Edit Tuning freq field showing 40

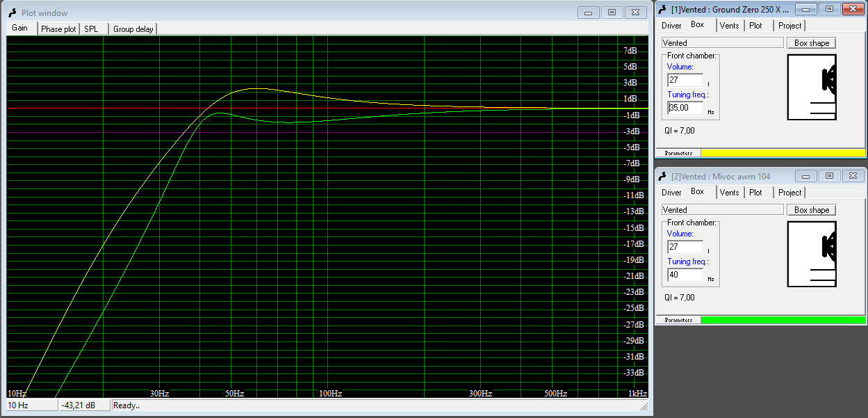685,275
